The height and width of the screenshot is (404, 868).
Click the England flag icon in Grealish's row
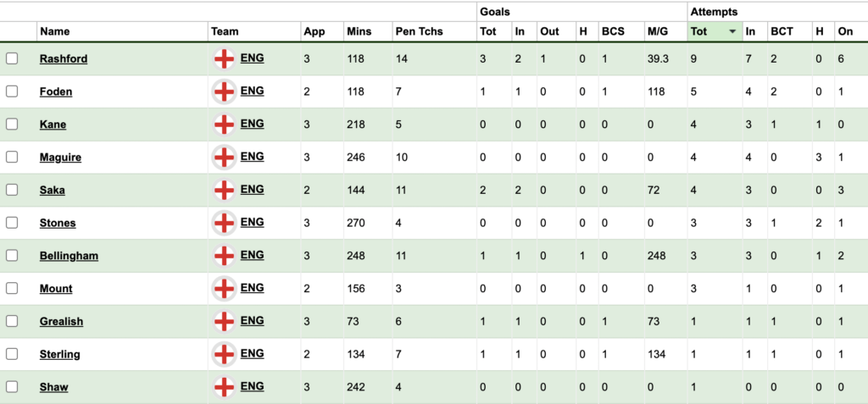(224, 322)
